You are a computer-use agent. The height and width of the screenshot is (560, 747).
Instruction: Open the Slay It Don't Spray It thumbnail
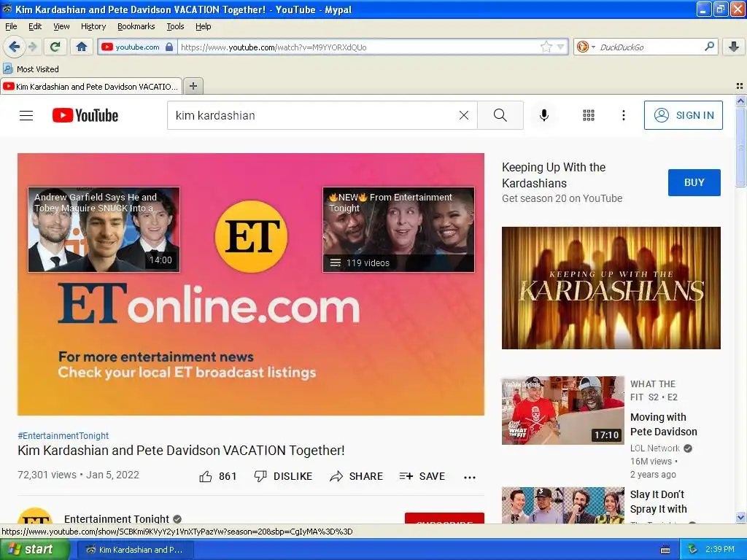(x=562, y=505)
